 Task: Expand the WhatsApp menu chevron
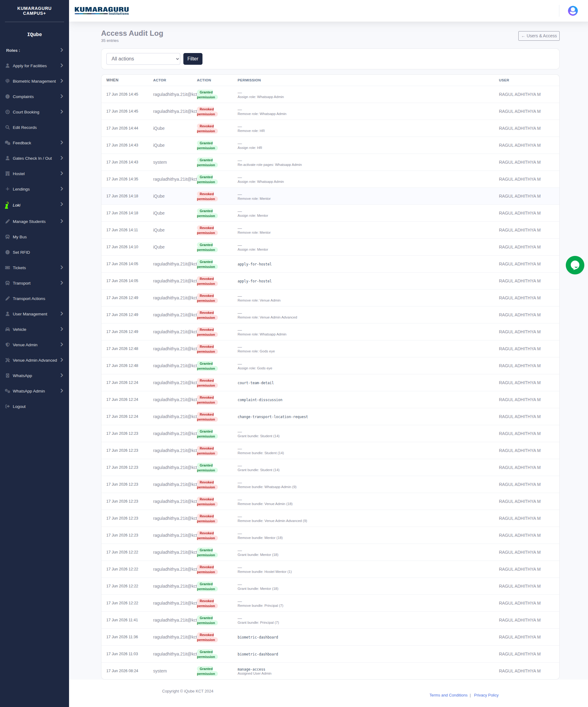pos(62,376)
